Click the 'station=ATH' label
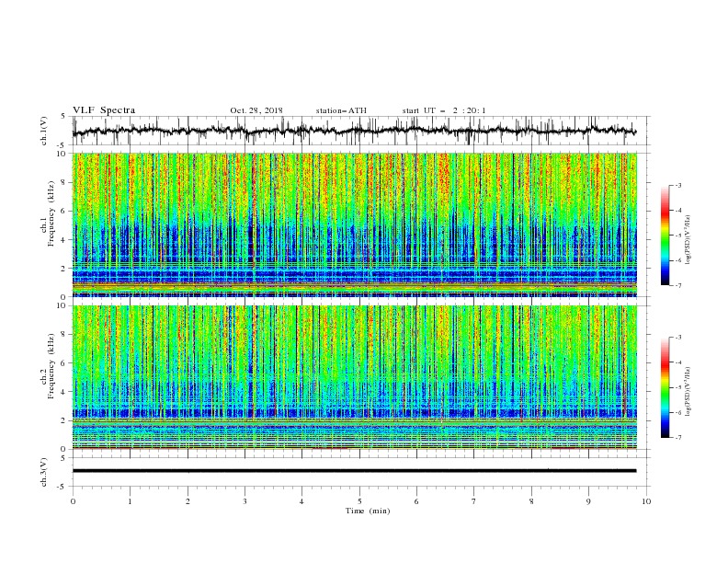 click(341, 110)
